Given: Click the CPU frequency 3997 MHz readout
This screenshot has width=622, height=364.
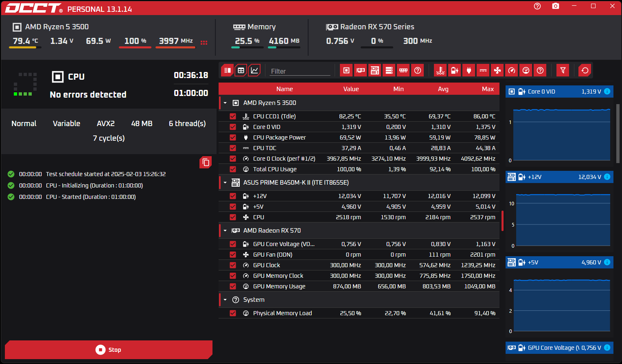Looking at the screenshot, I should coord(176,41).
